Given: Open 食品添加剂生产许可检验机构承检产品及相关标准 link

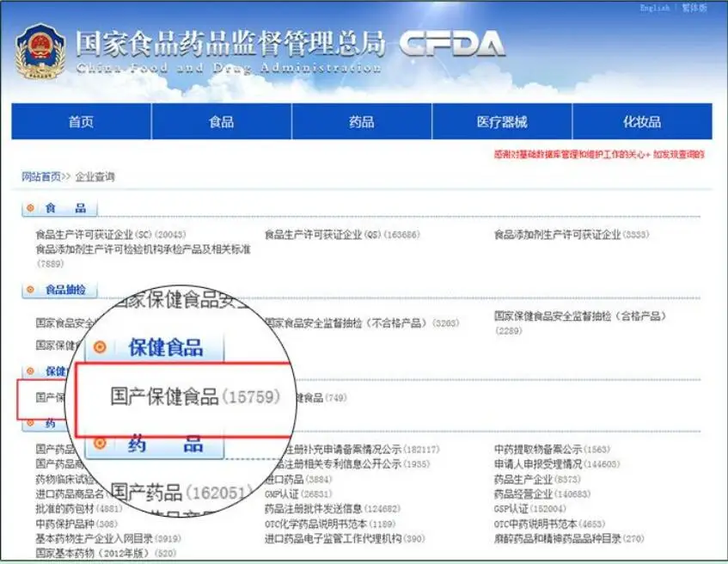Looking at the screenshot, I should click(143, 256).
